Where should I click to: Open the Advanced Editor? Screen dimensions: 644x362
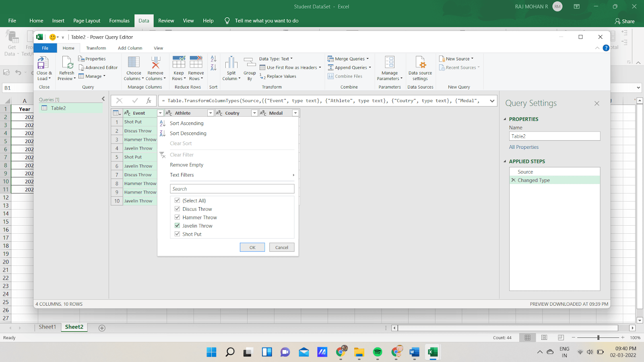click(x=98, y=67)
